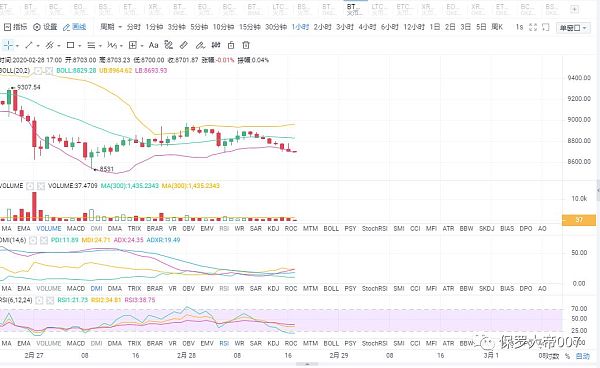Viewport: 600px width, 368px height.
Task: Select the crosshair cursor tool
Action: 8,46
